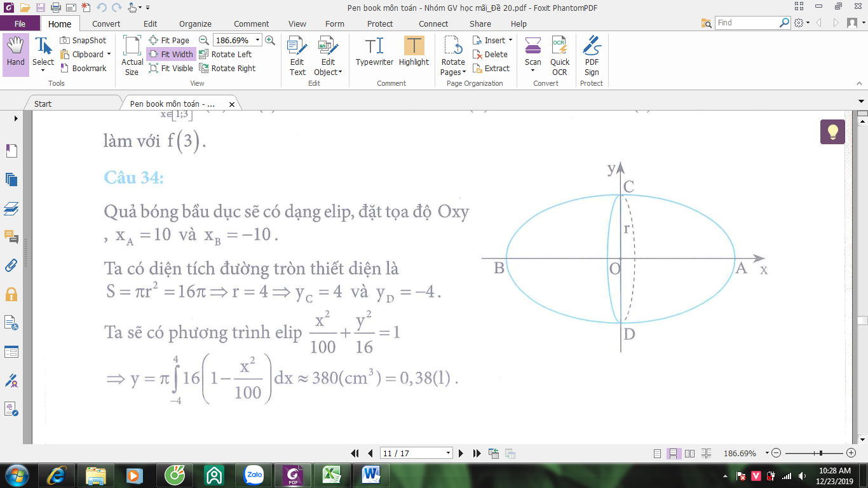
Task: Switch to continuous page display mode
Action: click(x=674, y=454)
